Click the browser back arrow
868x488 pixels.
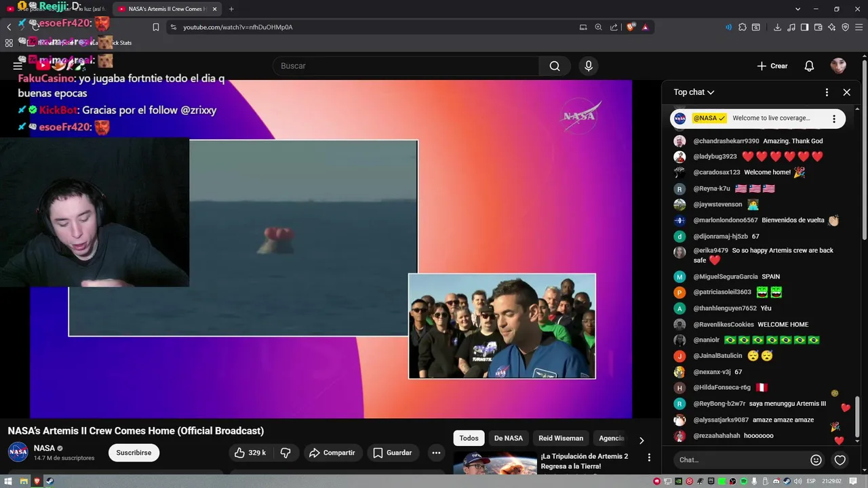(x=9, y=27)
